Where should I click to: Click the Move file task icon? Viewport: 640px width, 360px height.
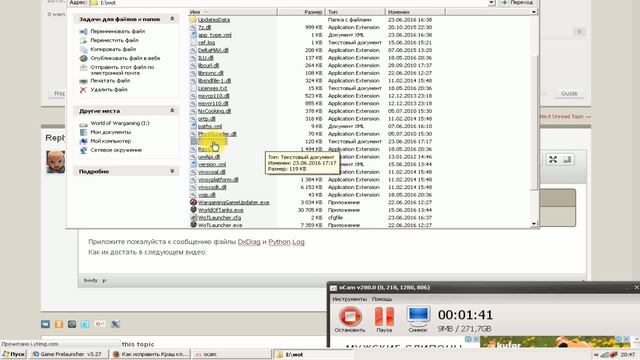[83, 40]
